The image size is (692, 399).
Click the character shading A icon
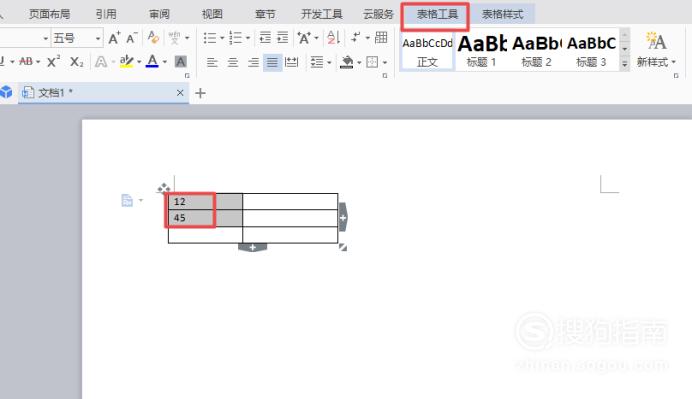tap(181, 62)
